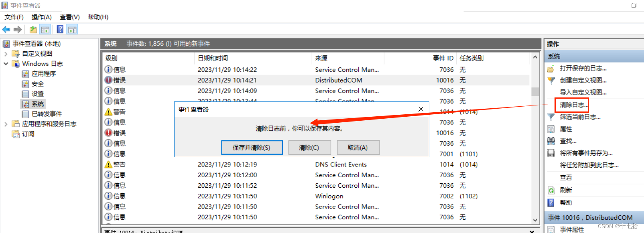Select the 系统 log in the tree
The height and width of the screenshot is (233, 644).
pos(38,104)
